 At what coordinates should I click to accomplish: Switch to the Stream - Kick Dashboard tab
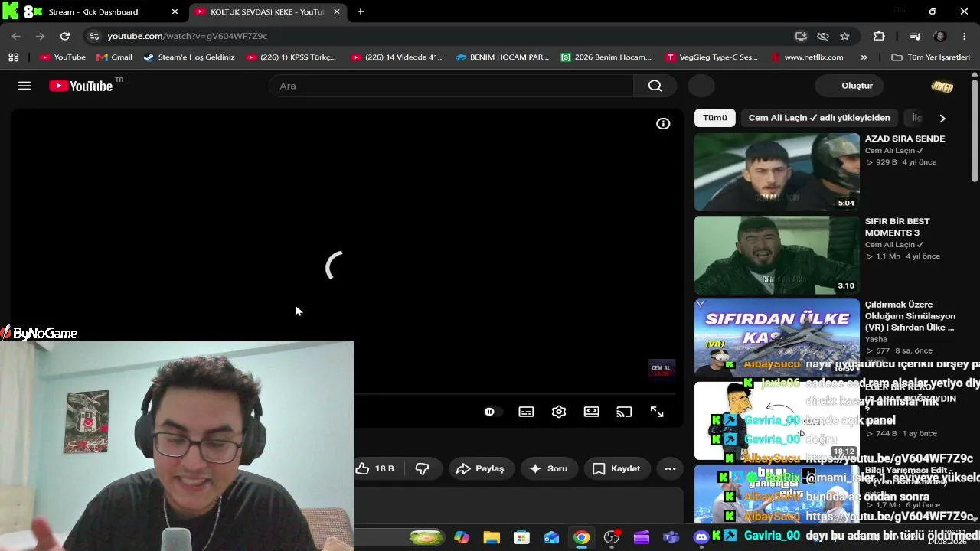point(92,11)
